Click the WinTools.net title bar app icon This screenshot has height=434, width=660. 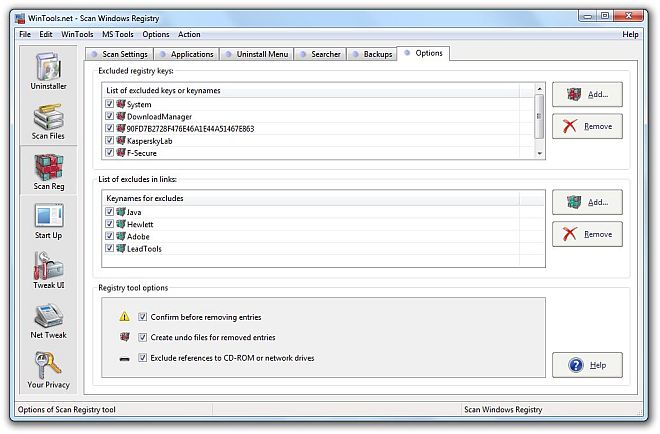click(20, 19)
